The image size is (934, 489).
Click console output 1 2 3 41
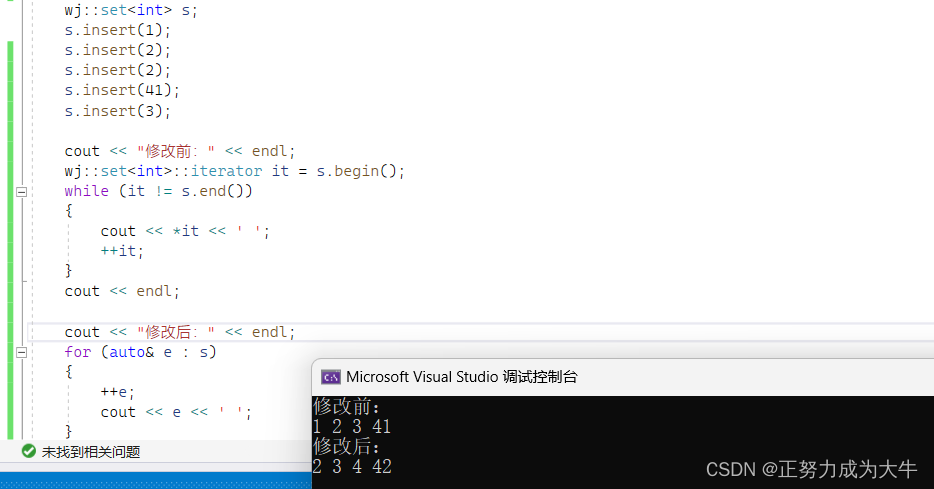click(x=352, y=427)
